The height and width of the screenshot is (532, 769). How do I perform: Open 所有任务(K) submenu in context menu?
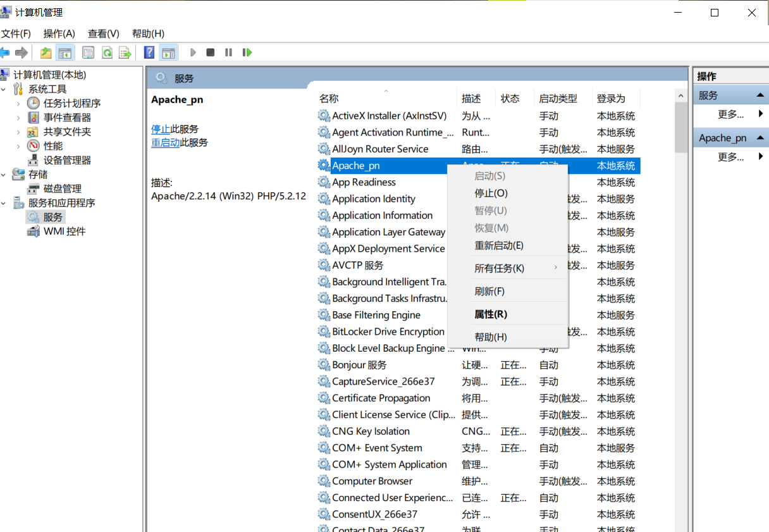(x=508, y=268)
